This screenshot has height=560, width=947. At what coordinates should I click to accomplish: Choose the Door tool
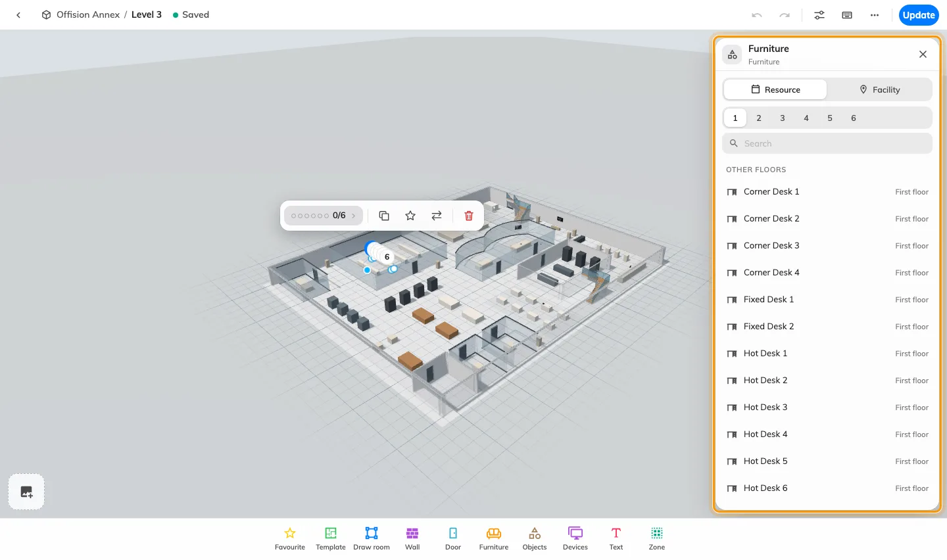[453, 538]
